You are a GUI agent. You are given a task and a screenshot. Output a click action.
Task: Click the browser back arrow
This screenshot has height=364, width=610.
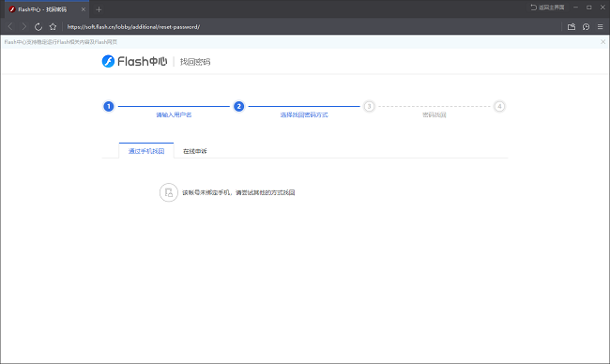[x=10, y=27]
